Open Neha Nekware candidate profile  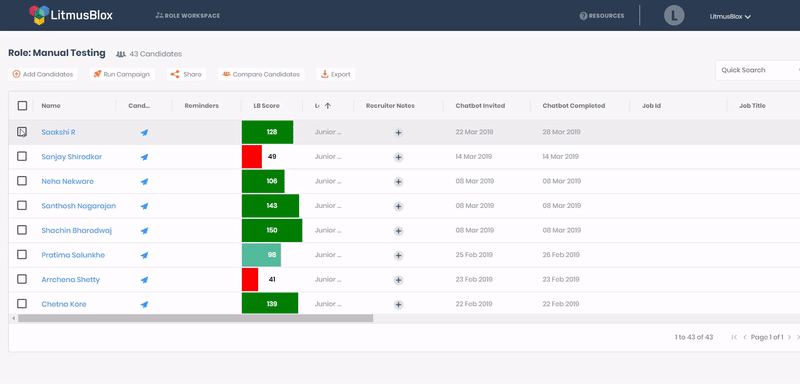click(67, 181)
